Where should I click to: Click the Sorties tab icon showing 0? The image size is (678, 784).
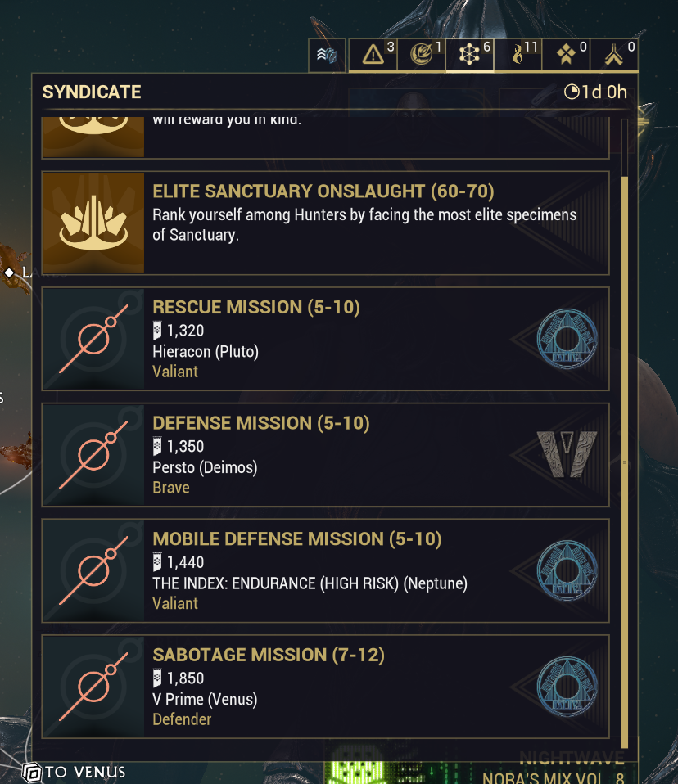(x=567, y=55)
